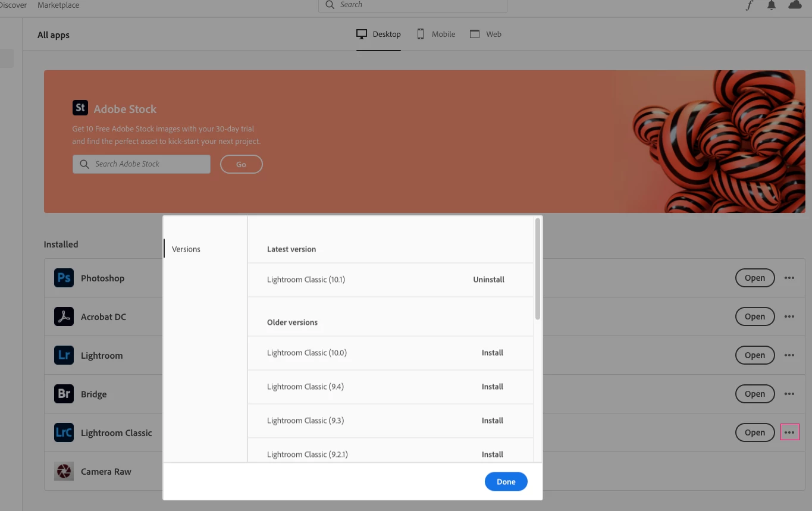Switch to the Desktop tab
This screenshot has width=812, height=511.
(378, 35)
